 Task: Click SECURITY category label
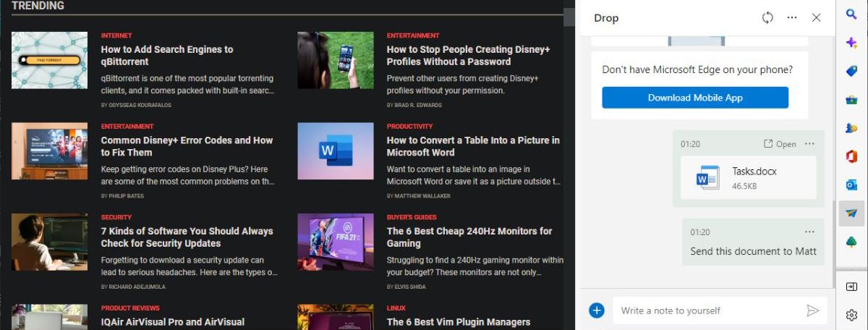pos(116,217)
